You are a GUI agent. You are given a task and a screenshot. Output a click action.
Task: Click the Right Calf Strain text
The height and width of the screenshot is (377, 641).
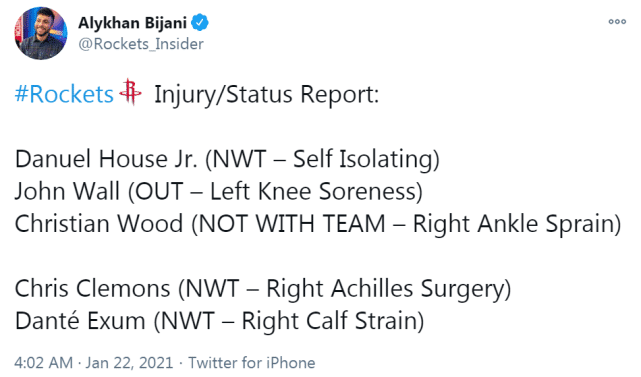click(x=329, y=321)
